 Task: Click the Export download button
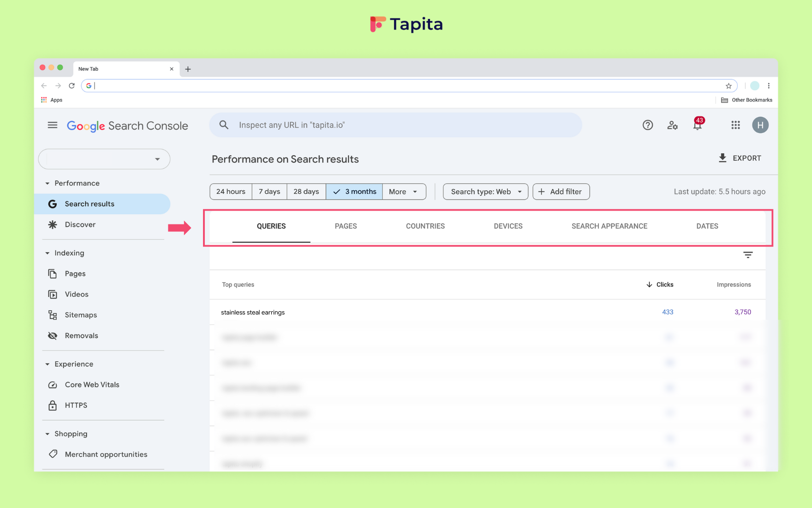pos(740,158)
